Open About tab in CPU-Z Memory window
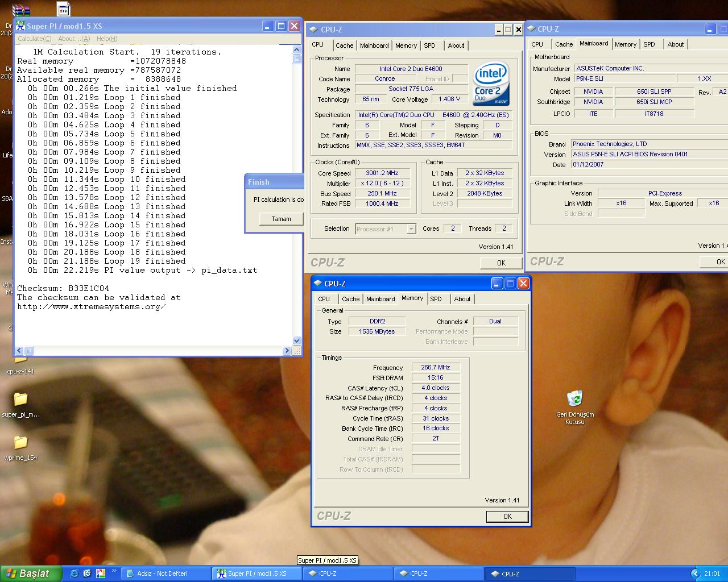 [x=462, y=299]
